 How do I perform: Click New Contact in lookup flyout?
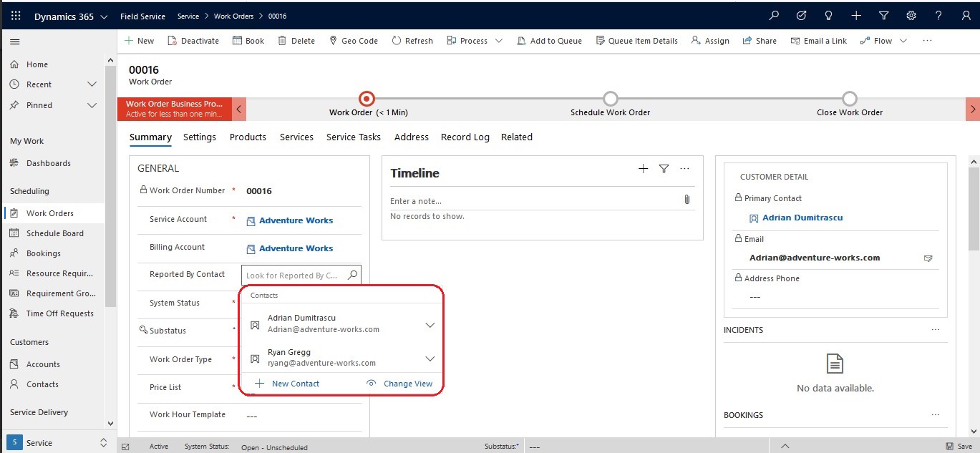pos(288,384)
